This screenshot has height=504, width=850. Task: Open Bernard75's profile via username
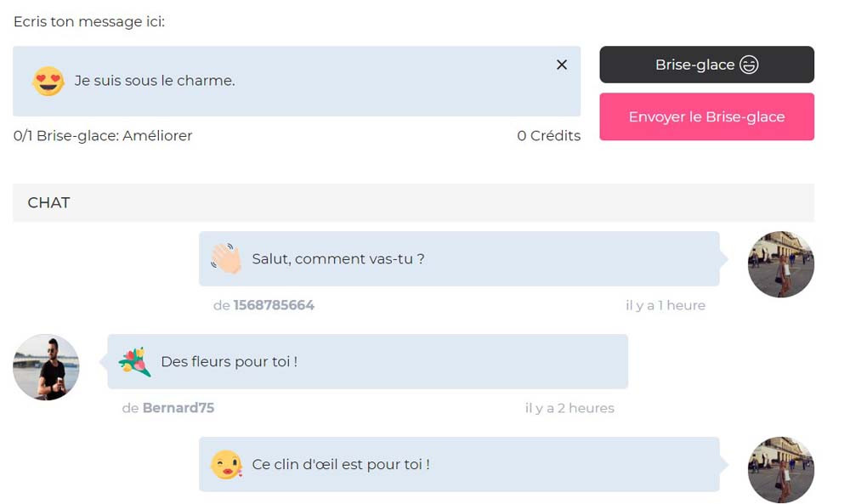pos(178,408)
